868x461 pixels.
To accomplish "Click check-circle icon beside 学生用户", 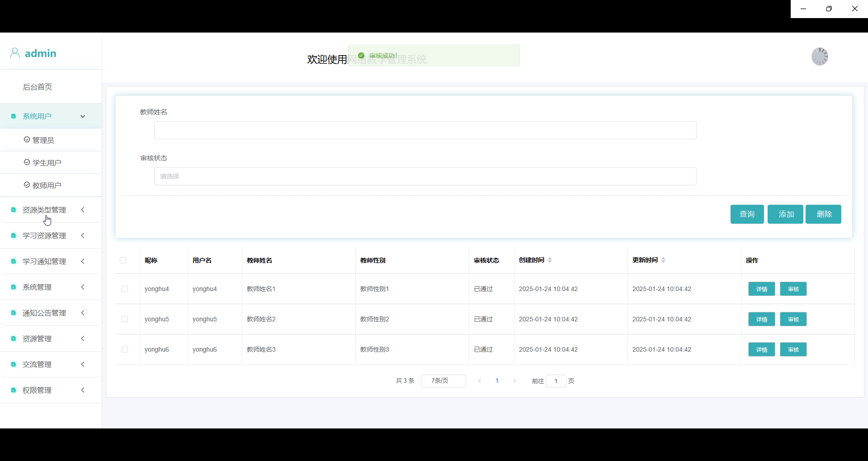I will (27, 162).
